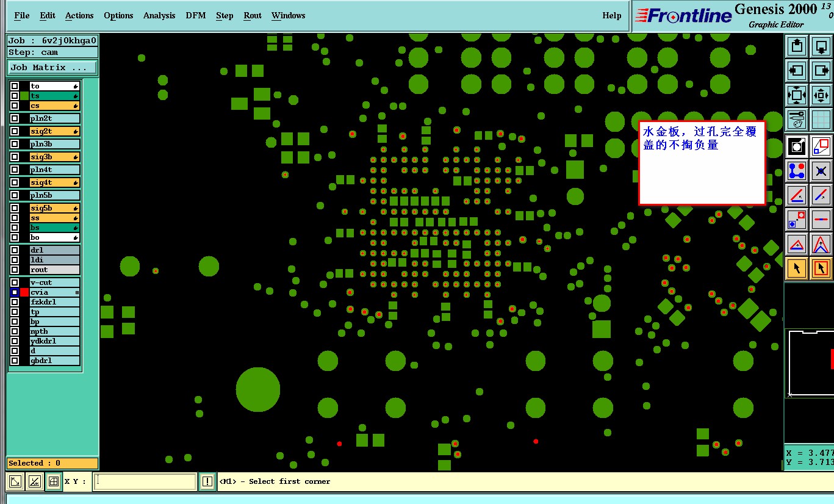This screenshot has height=504, width=834.
Task: Select the 'bs' layer name
Action: click(55, 228)
